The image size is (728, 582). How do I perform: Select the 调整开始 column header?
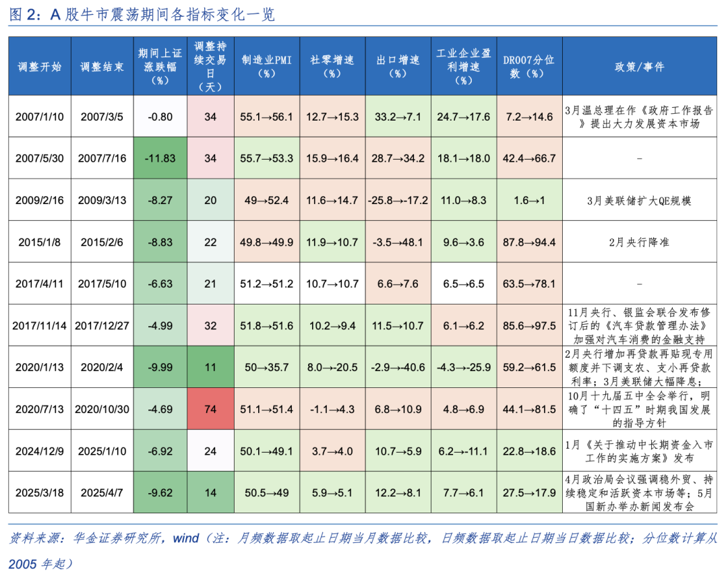click(x=39, y=65)
